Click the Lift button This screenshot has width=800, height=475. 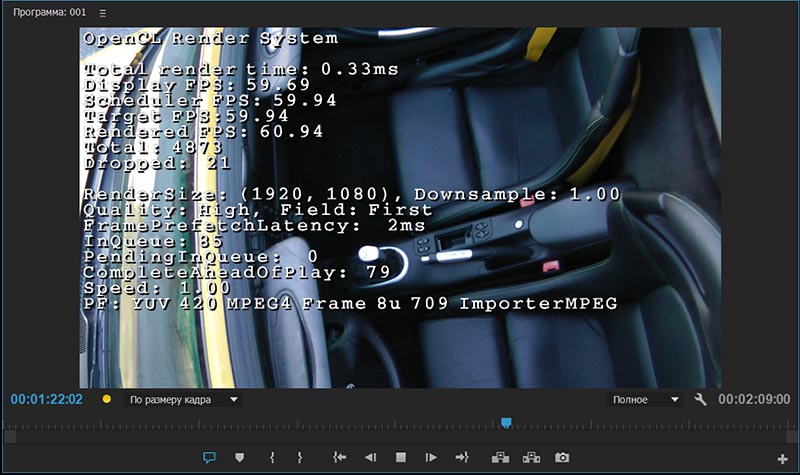click(500, 458)
